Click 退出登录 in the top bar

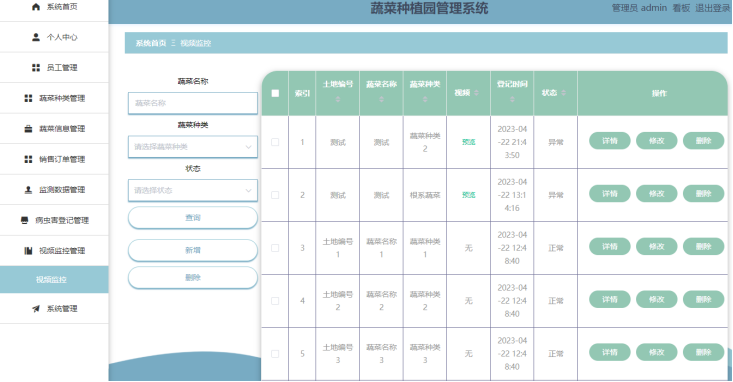[712, 8]
